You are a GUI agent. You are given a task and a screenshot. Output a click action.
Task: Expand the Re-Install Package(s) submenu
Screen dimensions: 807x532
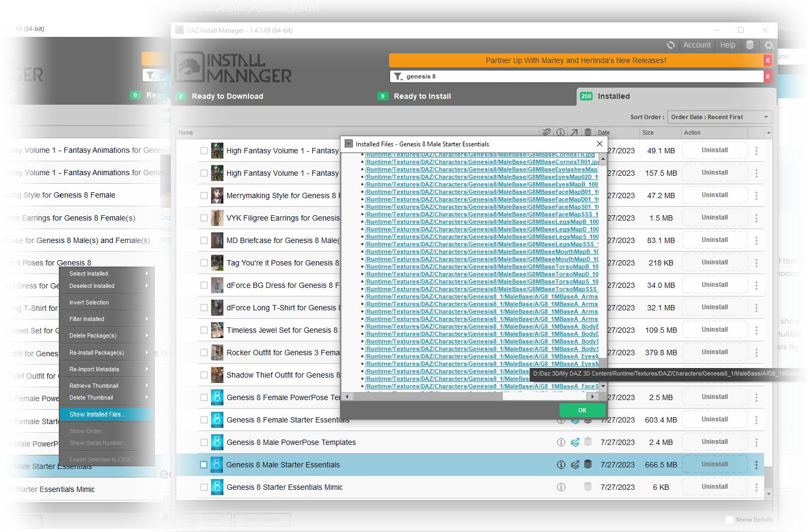[106, 353]
